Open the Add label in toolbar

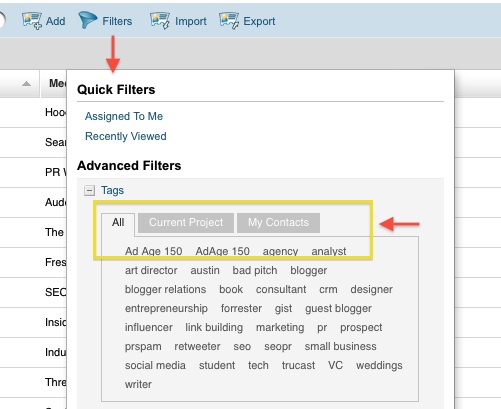[55, 21]
